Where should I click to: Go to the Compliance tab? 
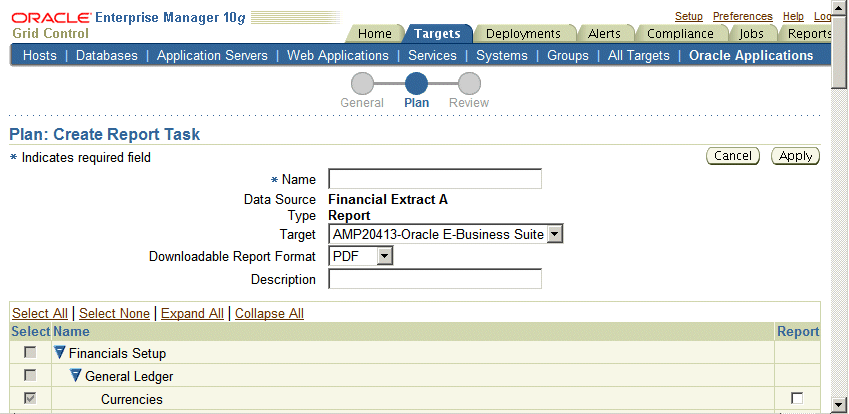(x=680, y=34)
